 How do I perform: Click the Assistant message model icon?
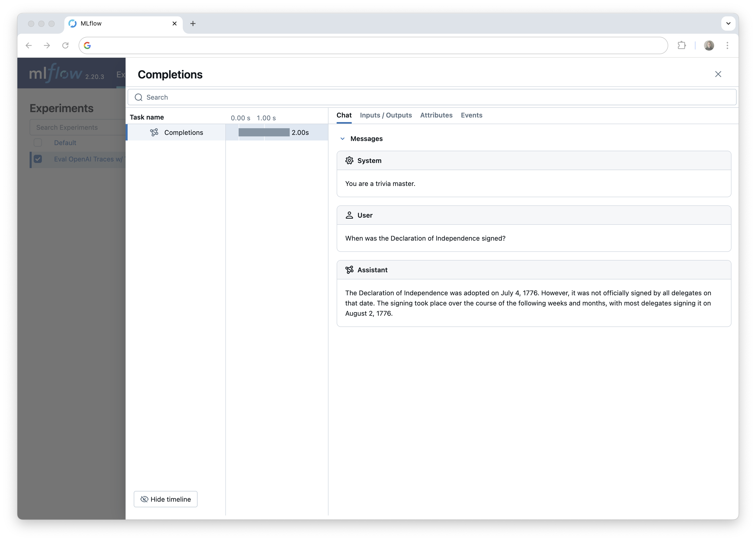point(349,270)
